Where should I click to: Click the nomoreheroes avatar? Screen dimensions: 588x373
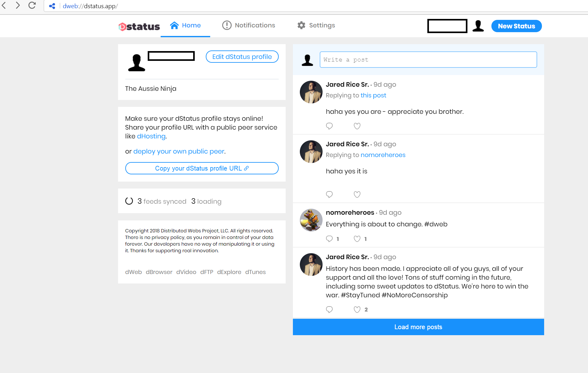311,220
